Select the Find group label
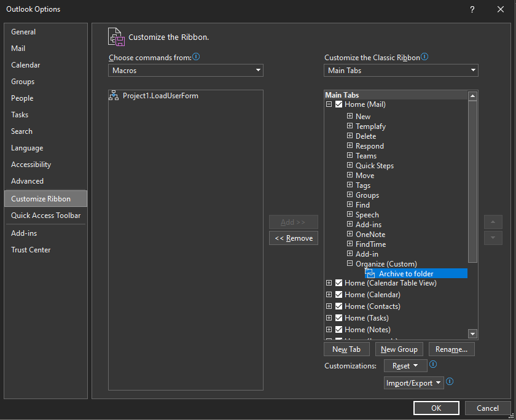Image resolution: width=516 pixels, height=420 pixels. (362, 205)
